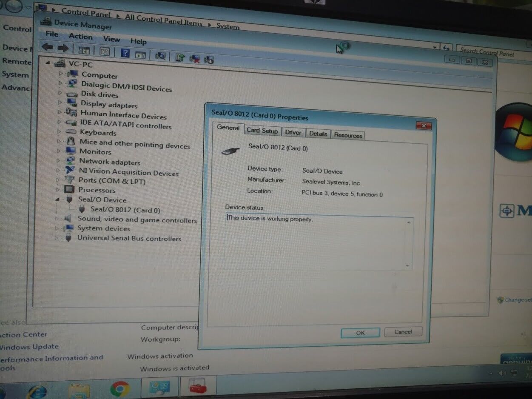Expand Sound, video and game controllers
532x399 pixels.
(57, 218)
